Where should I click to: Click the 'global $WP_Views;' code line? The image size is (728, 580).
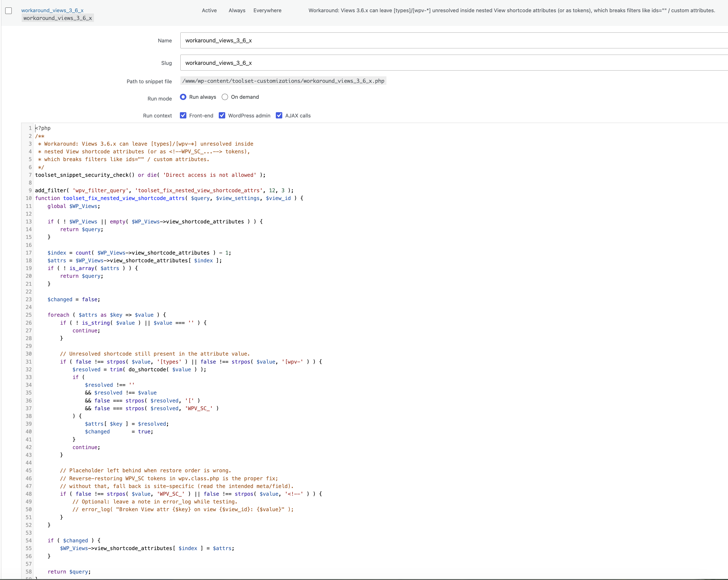74,206
